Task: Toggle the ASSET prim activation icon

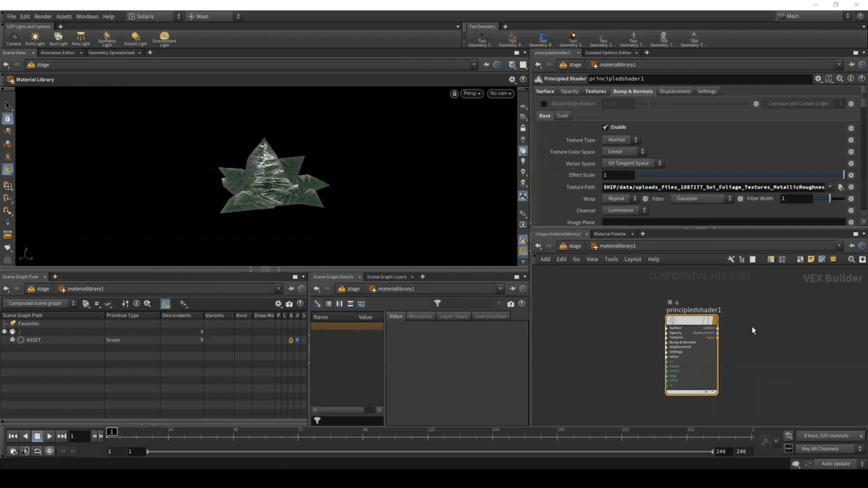Action: pyautogui.click(x=291, y=340)
